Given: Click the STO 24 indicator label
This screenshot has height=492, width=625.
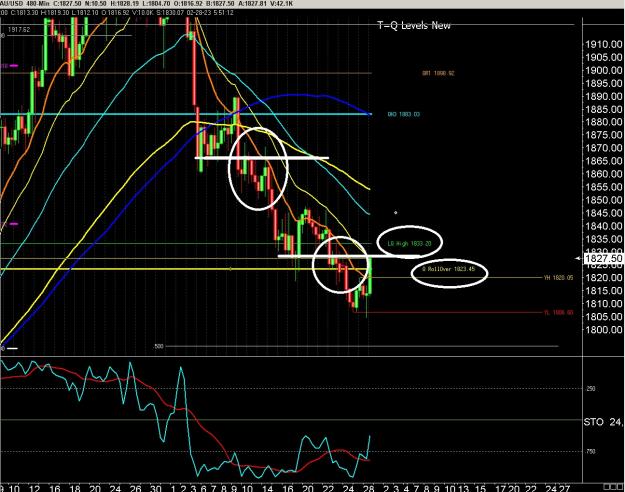Looking at the screenshot, I should click(x=603, y=422).
